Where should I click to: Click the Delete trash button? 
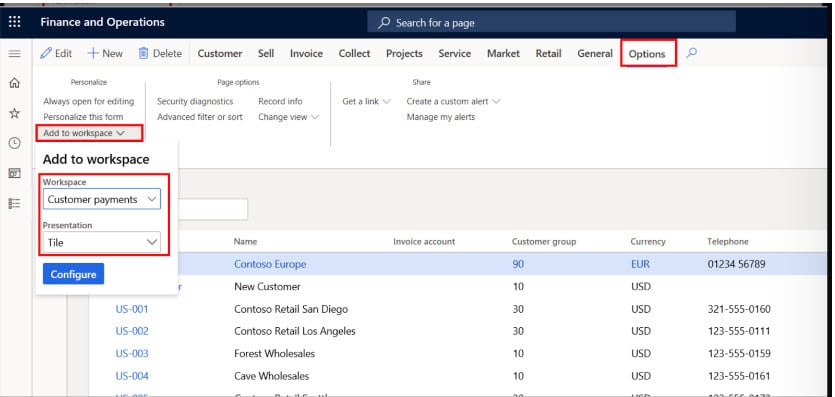[x=160, y=53]
